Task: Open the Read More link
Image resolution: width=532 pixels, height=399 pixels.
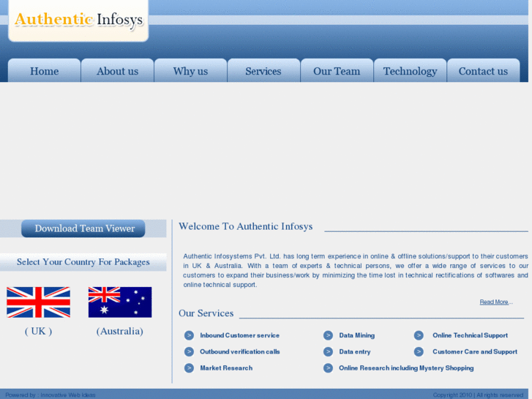Action: pos(494,302)
